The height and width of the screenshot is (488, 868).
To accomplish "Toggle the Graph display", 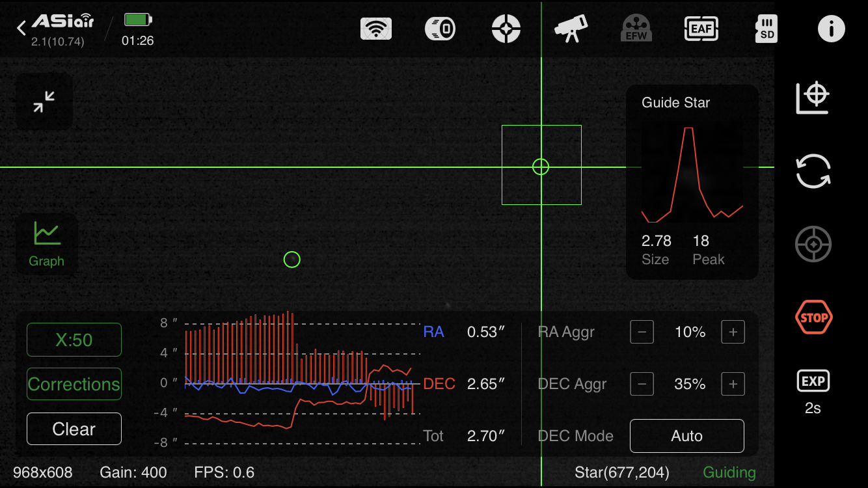I will (47, 244).
